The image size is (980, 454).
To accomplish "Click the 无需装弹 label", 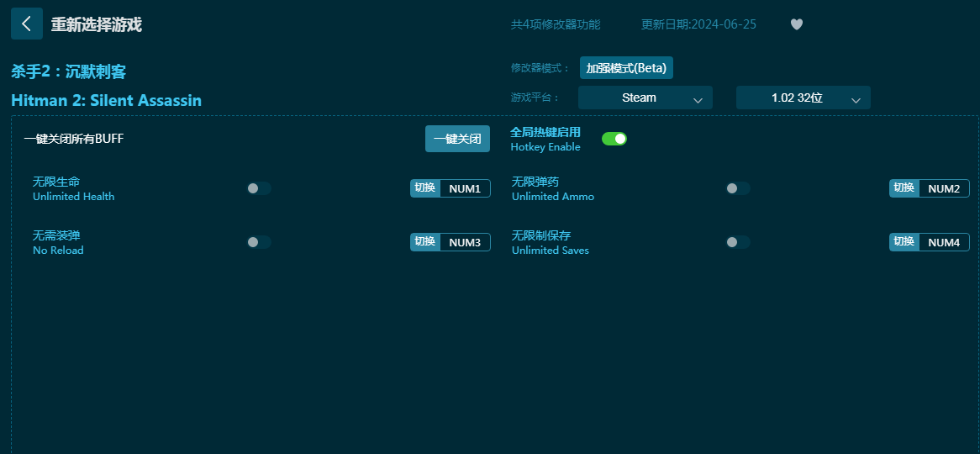I will point(56,235).
